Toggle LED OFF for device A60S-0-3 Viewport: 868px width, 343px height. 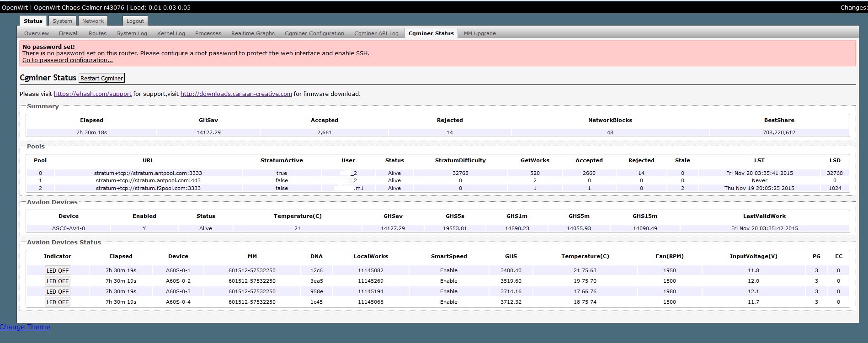[x=58, y=291]
